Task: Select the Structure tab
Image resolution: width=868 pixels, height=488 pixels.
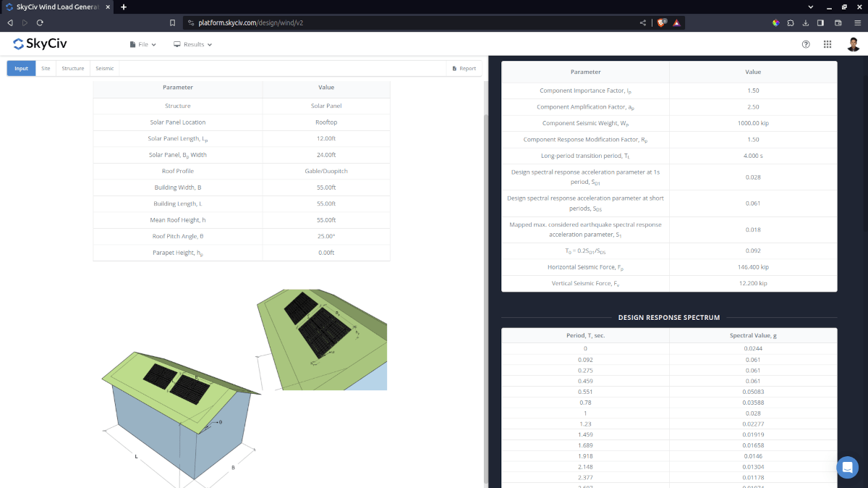Action: (72, 68)
